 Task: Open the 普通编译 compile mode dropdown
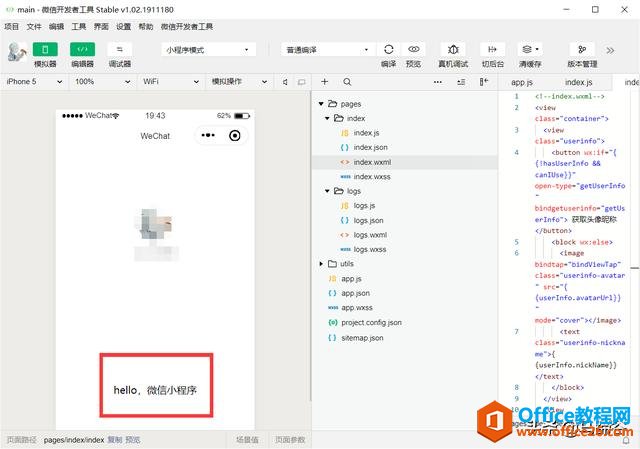pos(327,50)
